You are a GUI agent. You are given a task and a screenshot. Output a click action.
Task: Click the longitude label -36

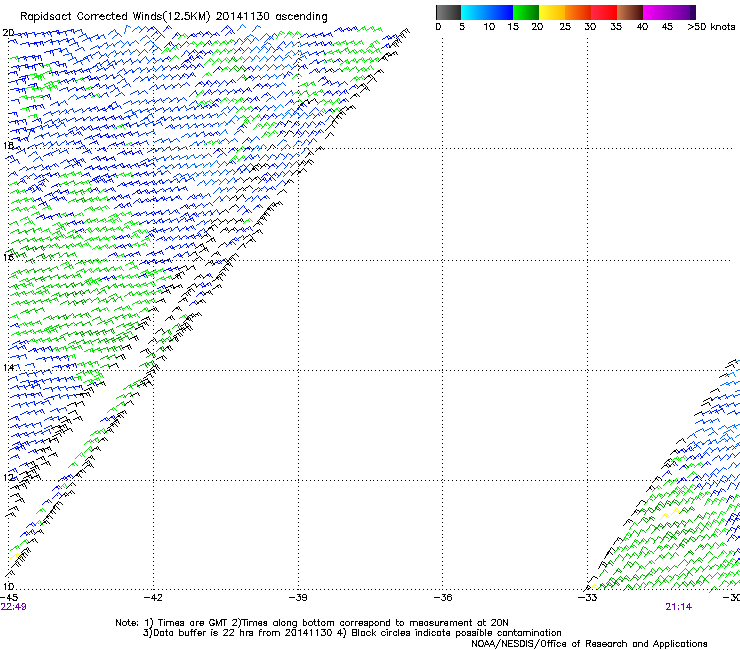443,598
